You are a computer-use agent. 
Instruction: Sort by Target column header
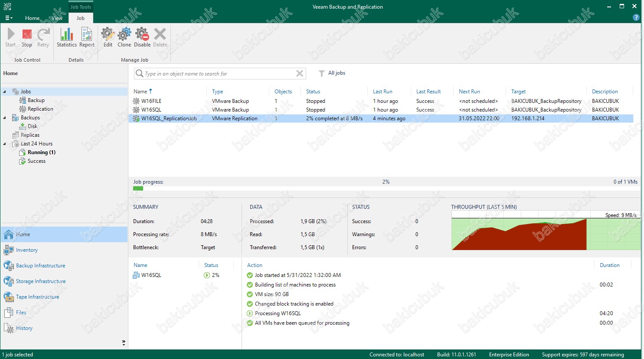point(518,92)
